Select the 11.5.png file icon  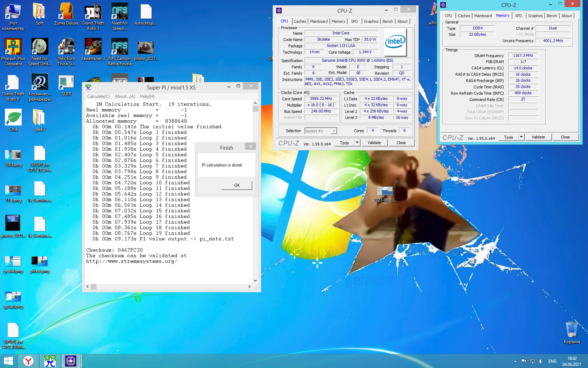click(13, 192)
